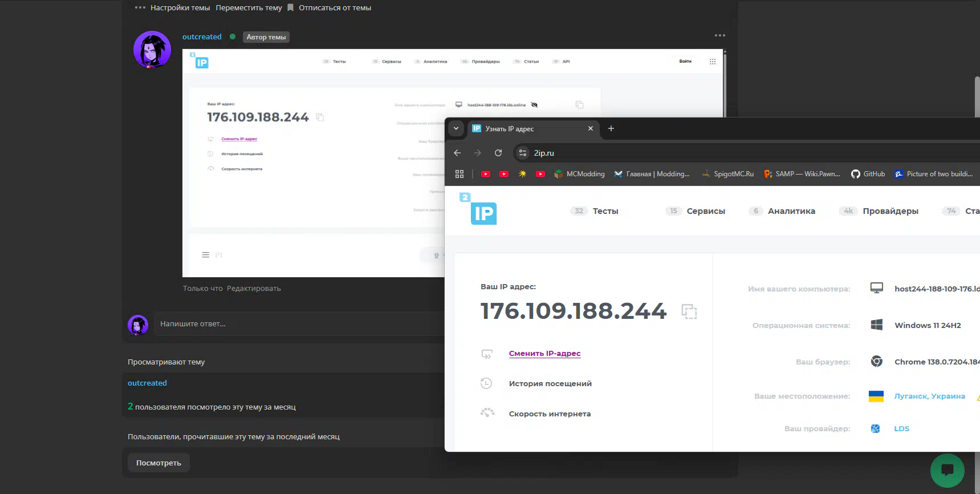Image resolution: width=980 pixels, height=494 pixels.
Task: Close the Узнать IP адрес tab
Action: point(591,128)
